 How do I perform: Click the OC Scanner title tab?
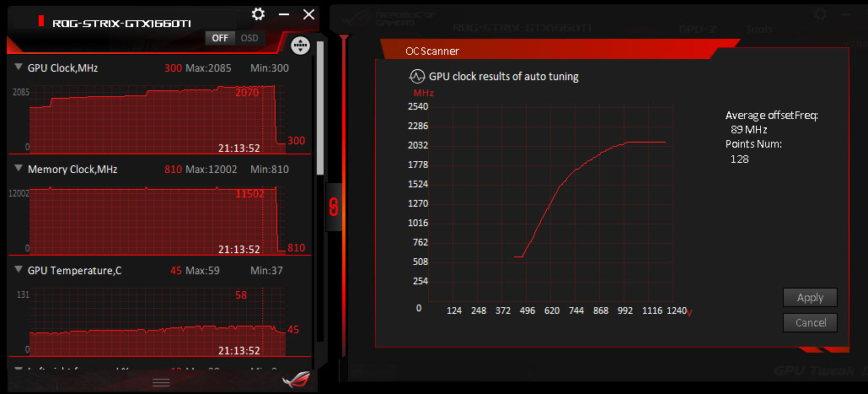432,51
